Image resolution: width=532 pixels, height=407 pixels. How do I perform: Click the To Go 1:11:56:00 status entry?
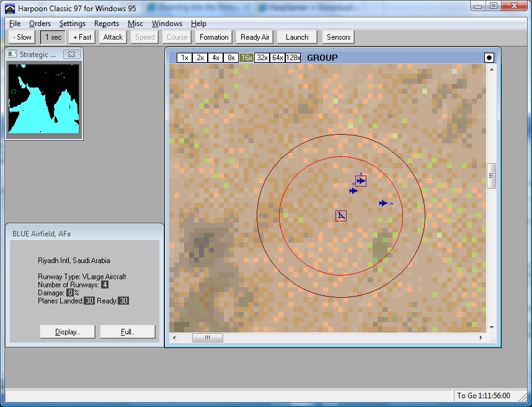coord(483,396)
